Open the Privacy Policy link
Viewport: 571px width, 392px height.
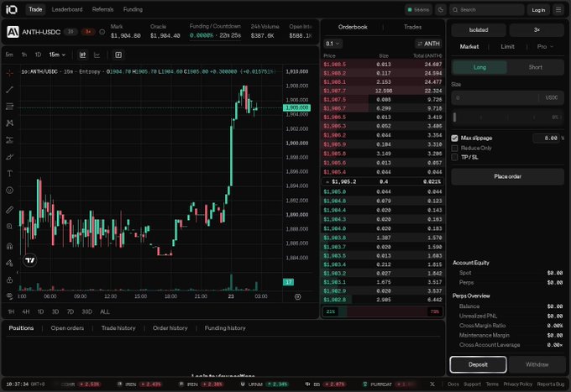coord(518,384)
